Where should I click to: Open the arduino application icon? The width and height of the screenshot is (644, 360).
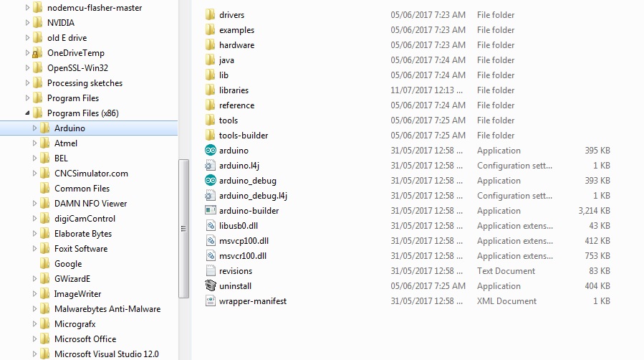pos(211,151)
